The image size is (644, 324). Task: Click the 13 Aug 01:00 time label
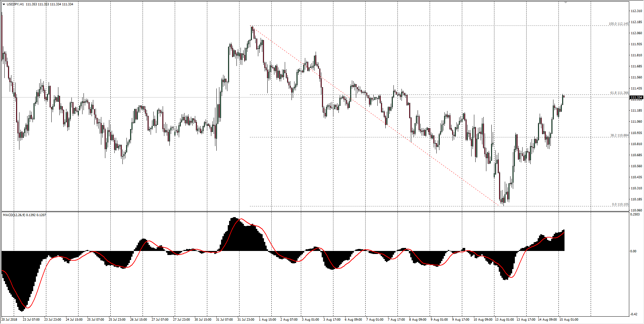[504, 320]
